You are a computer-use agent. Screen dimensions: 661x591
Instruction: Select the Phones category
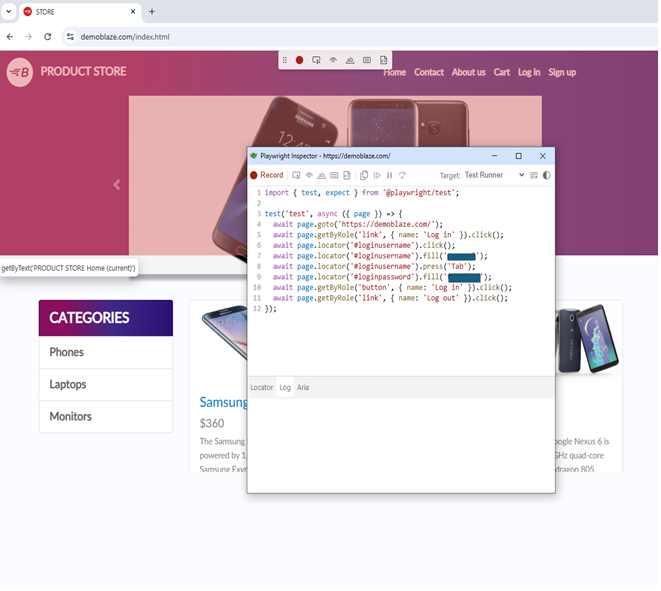pos(106,352)
